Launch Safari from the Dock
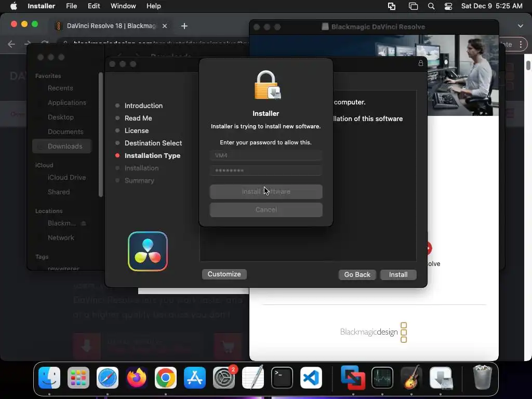532x399 pixels. pos(108,378)
